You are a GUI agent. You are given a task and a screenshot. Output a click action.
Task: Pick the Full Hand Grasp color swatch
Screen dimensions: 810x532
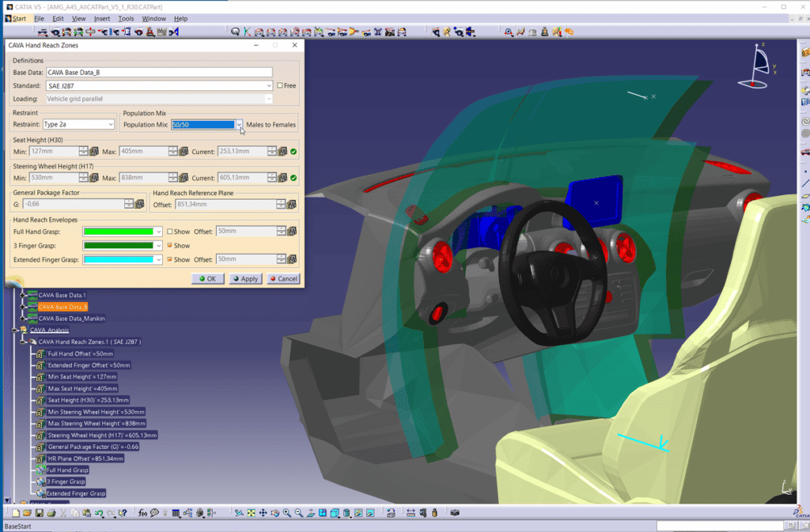(x=119, y=232)
